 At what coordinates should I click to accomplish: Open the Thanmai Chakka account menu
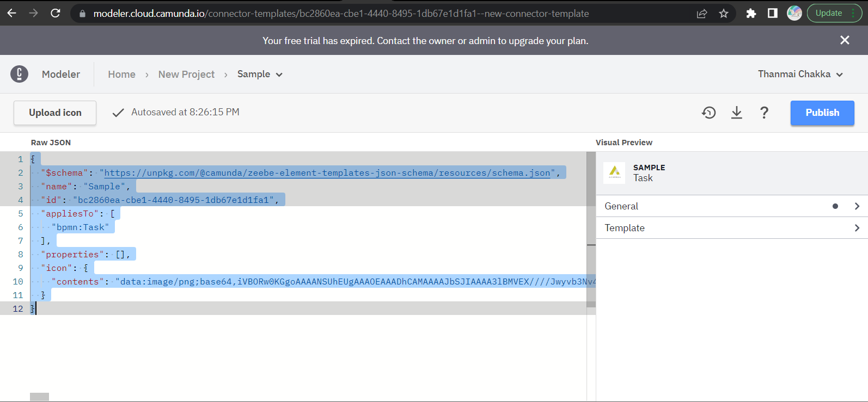pos(800,74)
